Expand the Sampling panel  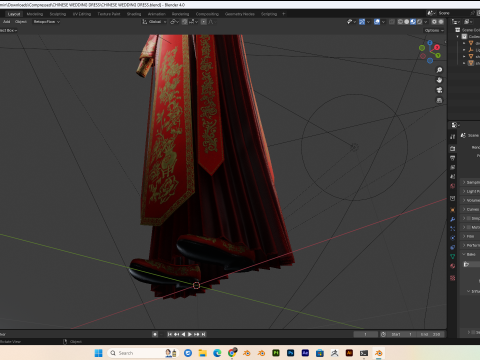pos(464,182)
